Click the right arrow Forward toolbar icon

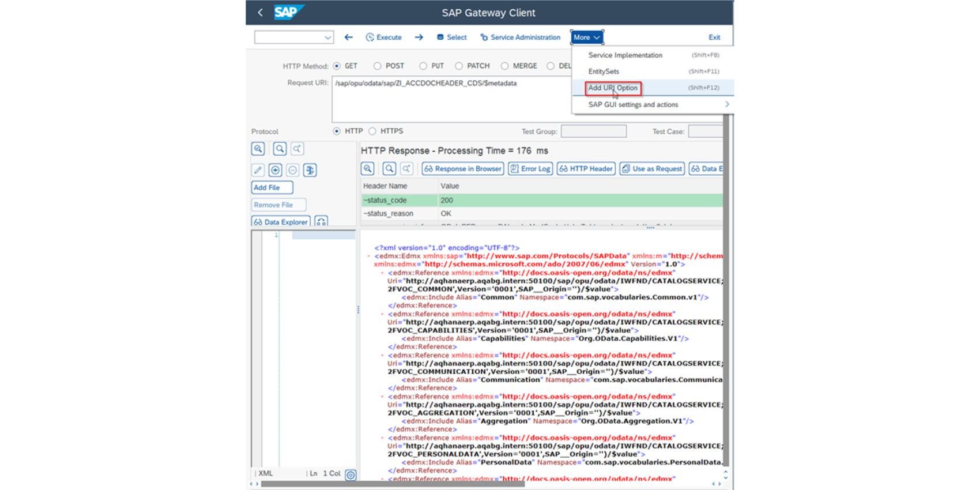pos(419,37)
